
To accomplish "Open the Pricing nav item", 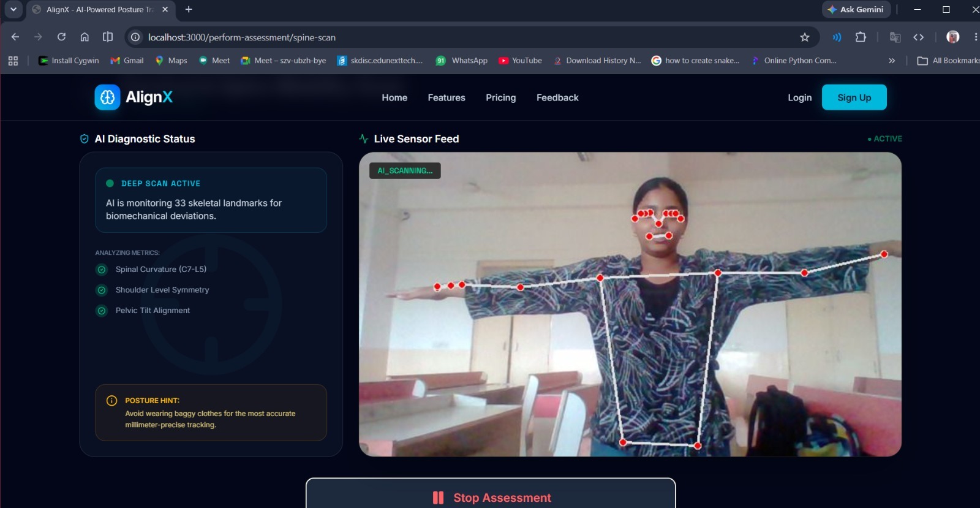I will (x=501, y=97).
